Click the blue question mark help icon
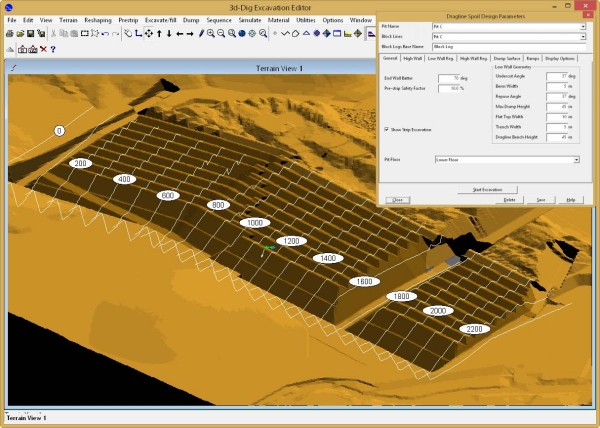 [53, 48]
